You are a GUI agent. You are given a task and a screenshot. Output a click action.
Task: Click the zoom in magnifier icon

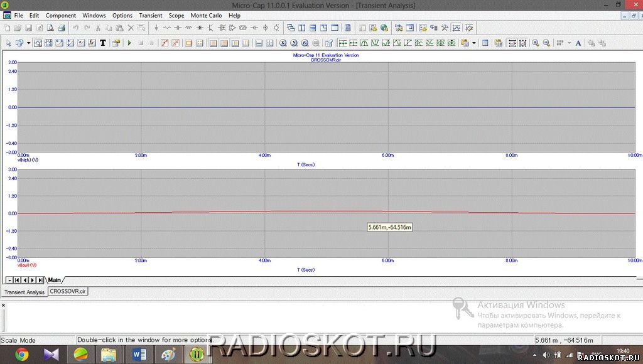click(x=536, y=43)
